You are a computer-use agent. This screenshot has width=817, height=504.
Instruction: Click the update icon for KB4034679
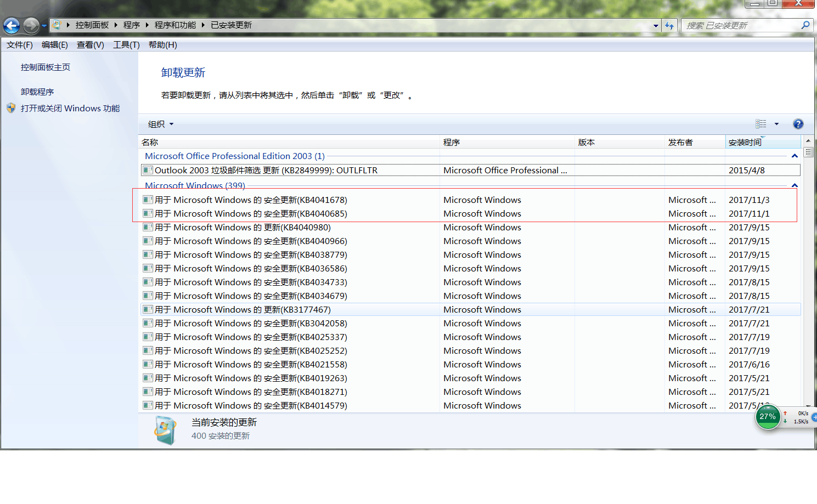[147, 296]
